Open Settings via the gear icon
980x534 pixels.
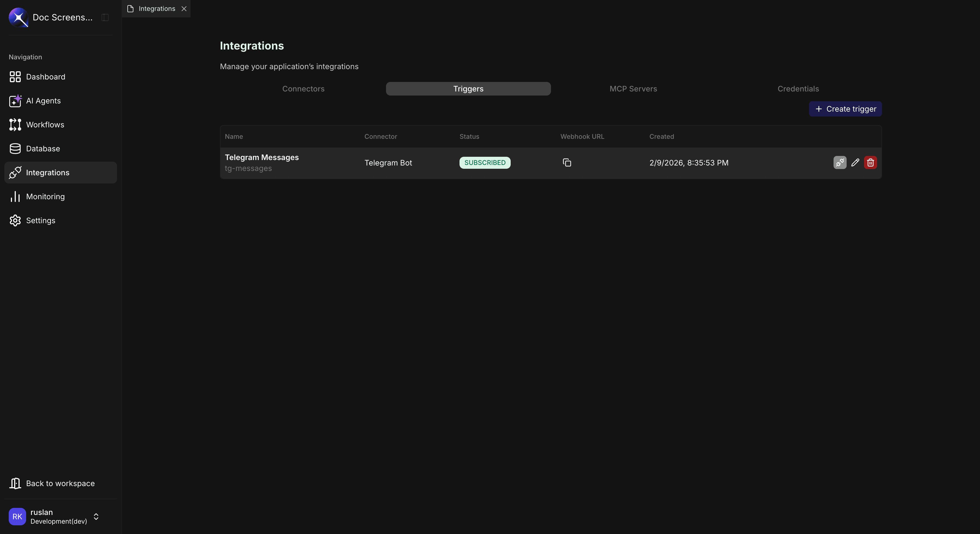(15, 221)
